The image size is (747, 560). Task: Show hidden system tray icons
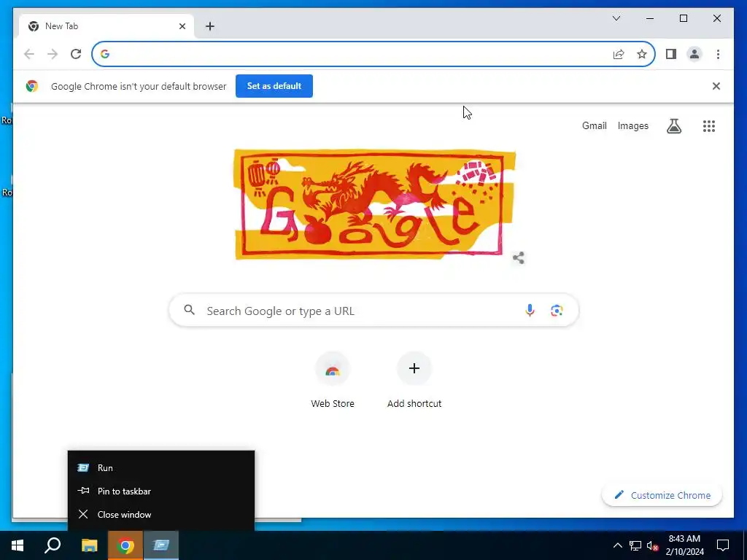coord(617,545)
